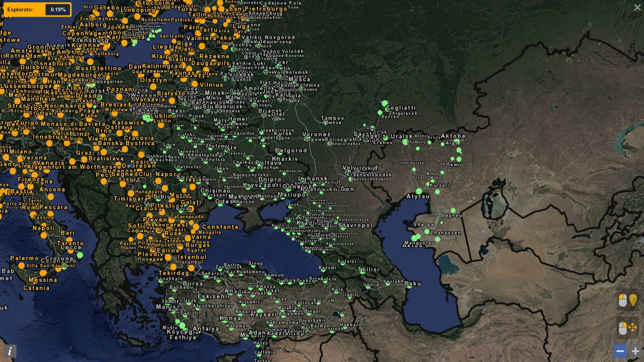Zoom out using the minus button

(x=620, y=351)
